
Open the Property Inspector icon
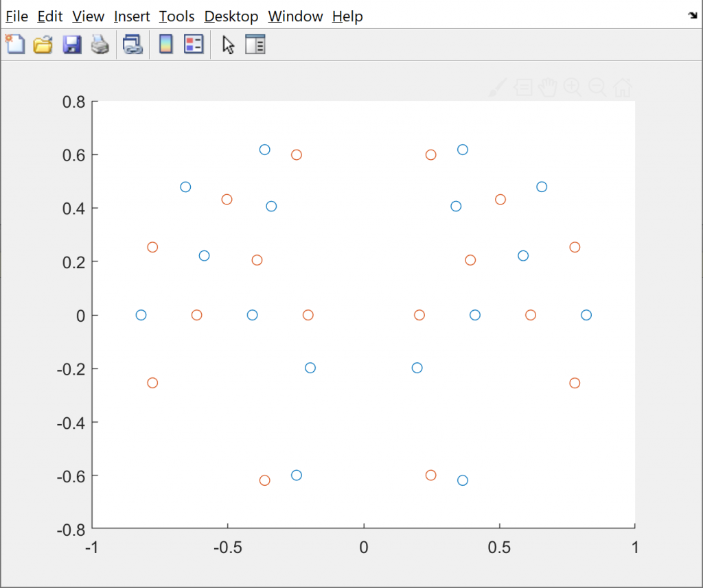coord(255,45)
